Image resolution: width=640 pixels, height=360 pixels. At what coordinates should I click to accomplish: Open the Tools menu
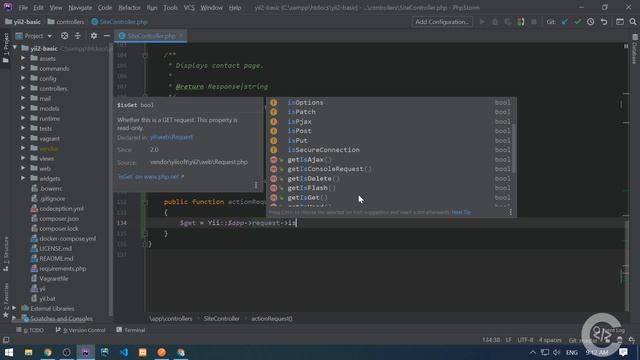(x=171, y=8)
